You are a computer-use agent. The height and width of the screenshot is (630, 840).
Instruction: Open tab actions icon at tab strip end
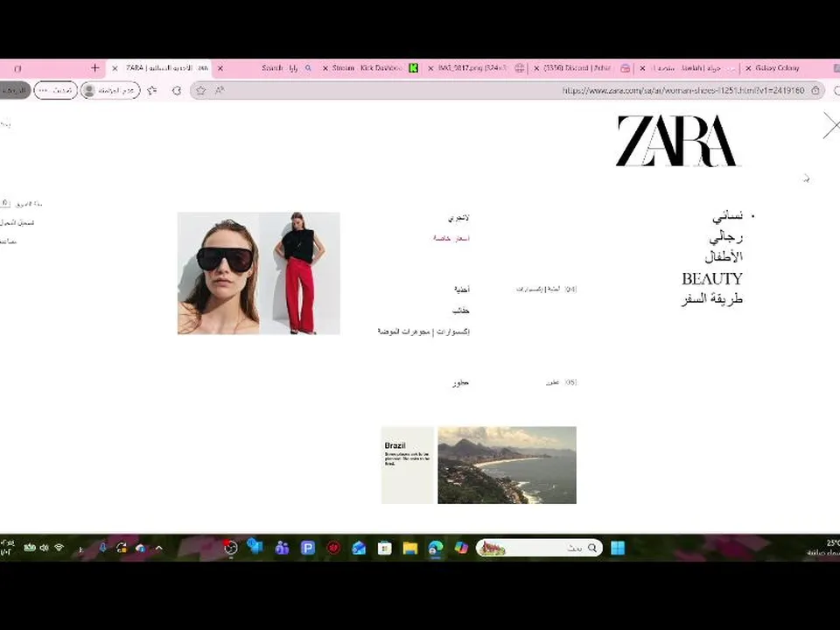coord(17,68)
